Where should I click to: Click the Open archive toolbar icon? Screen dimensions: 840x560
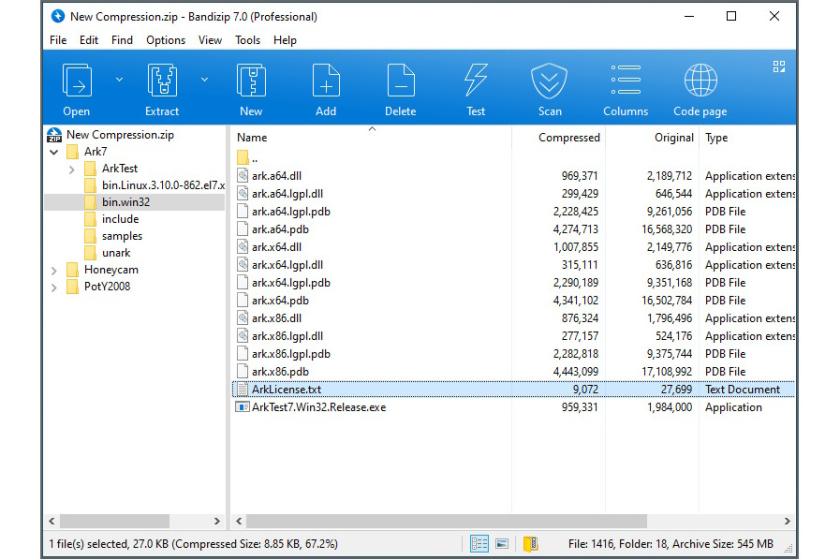click(77, 81)
